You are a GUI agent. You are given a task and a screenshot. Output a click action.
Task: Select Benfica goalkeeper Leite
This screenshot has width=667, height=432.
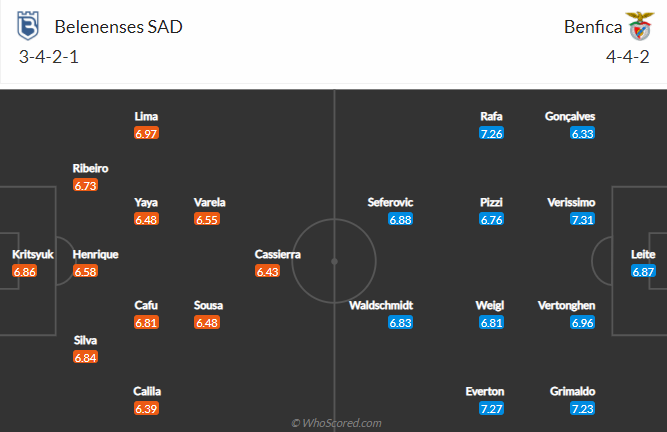pyautogui.click(x=643, y=255)
